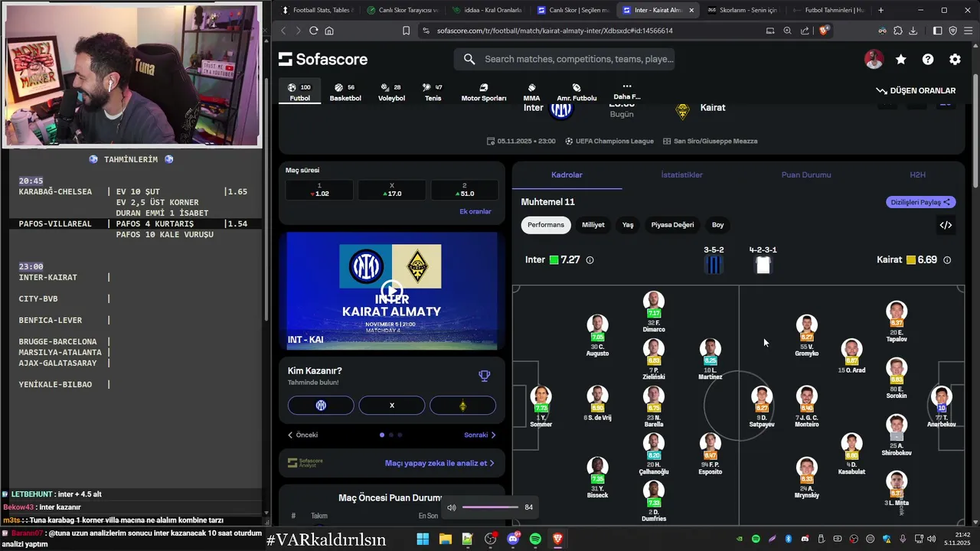This screenshot has width=980, height=551.
Task: Select Kairat's white jersey kit swatch
Action: click(763, 265)
